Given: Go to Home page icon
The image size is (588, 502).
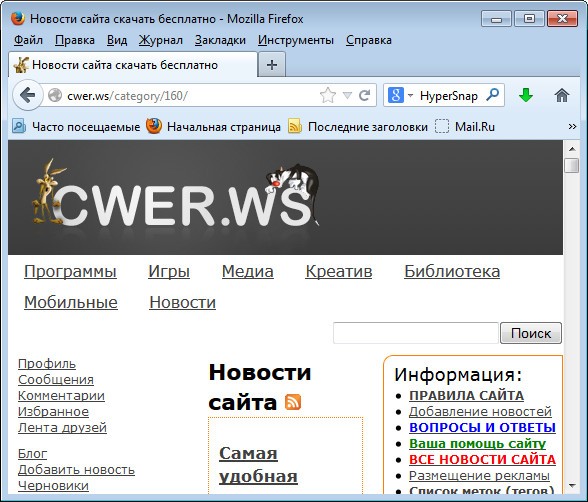Looking at the screenshot, I should coord(561,95).
